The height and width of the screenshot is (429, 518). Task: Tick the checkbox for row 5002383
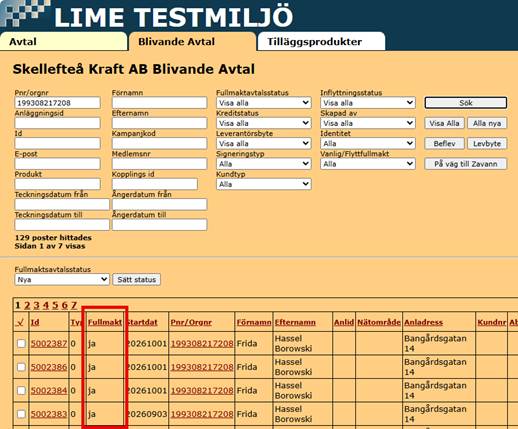click(21, 414)
